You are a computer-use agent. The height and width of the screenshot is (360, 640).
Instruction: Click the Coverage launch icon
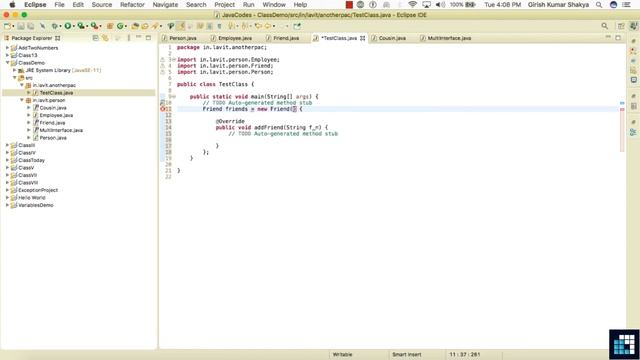[x=81, y=26]
